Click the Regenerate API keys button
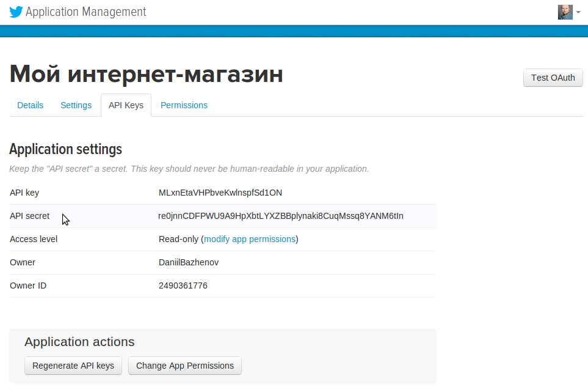 (x=73, y=366)
